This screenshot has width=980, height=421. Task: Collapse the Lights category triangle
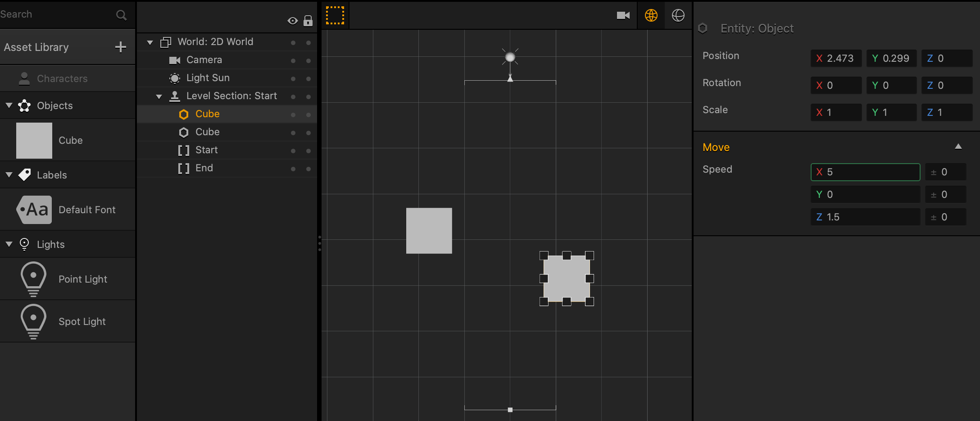pos(9,244)
